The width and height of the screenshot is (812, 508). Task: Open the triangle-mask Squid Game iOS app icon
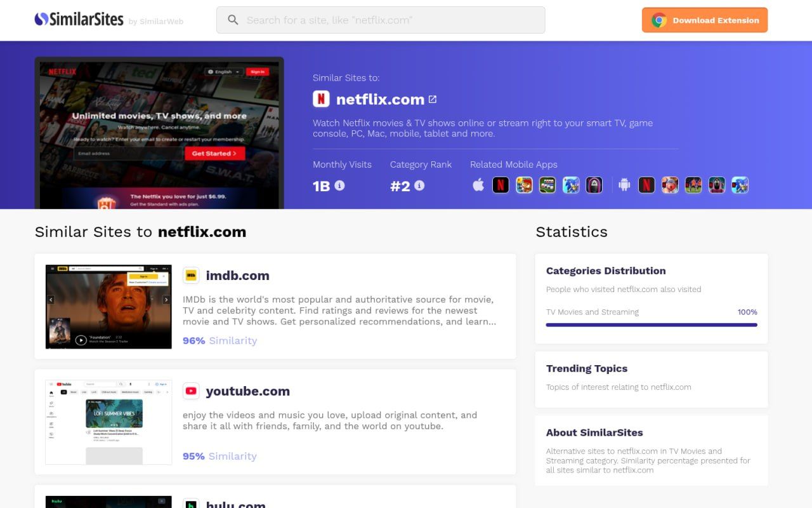point(594,185)
